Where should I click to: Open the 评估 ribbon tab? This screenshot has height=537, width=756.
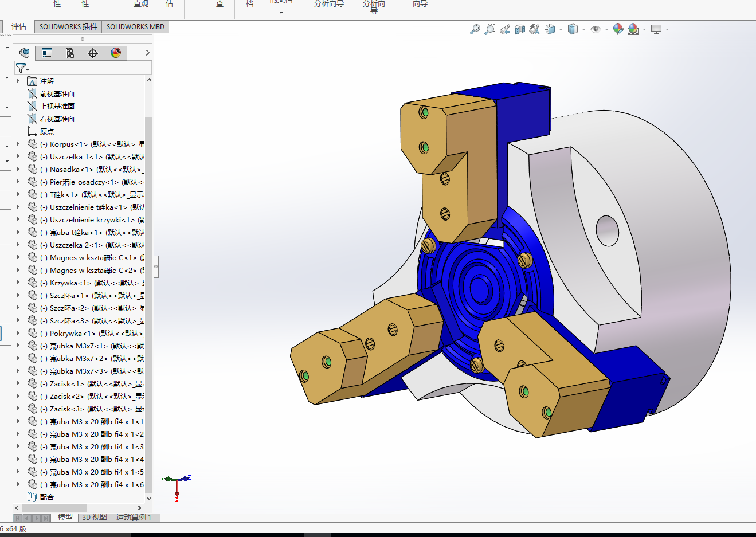coord(19,26)
